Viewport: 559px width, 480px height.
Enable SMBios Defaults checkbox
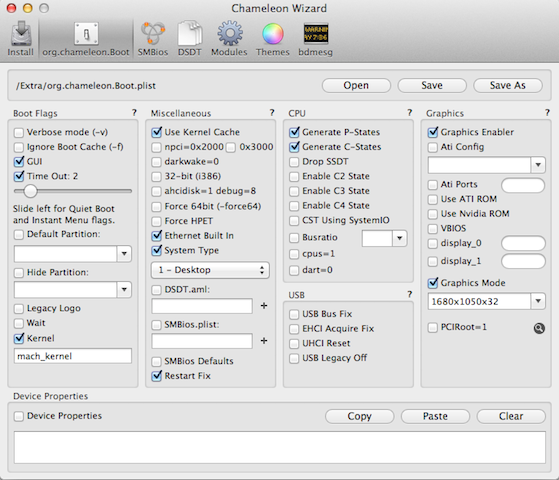click(157, 362)
